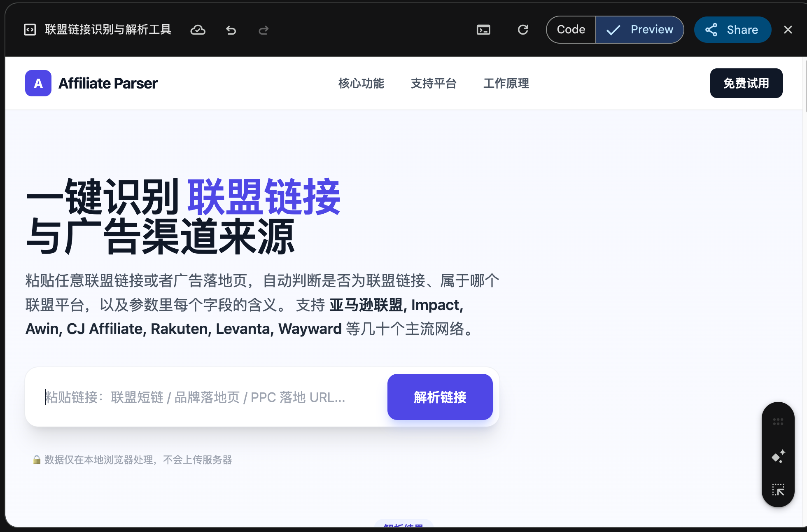The height and width of the screenshot is (532, 807).
Task: Click the 数据仅在本地浏览器处理 privacy note
Action: [x=138, y=460]
